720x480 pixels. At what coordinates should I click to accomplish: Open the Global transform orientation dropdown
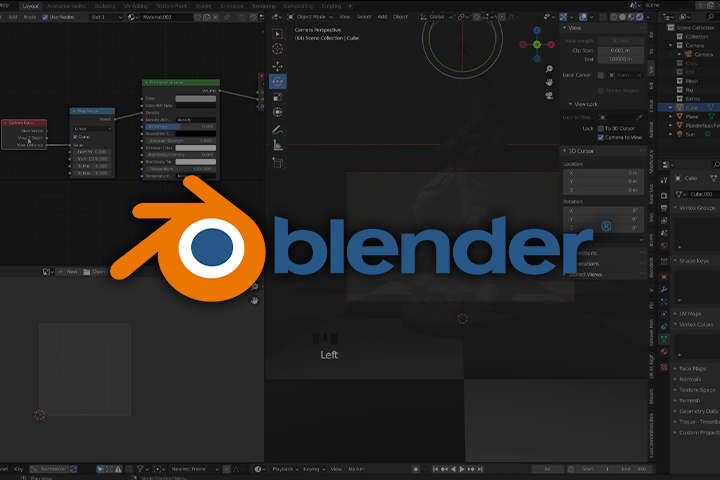click(436, 17)
